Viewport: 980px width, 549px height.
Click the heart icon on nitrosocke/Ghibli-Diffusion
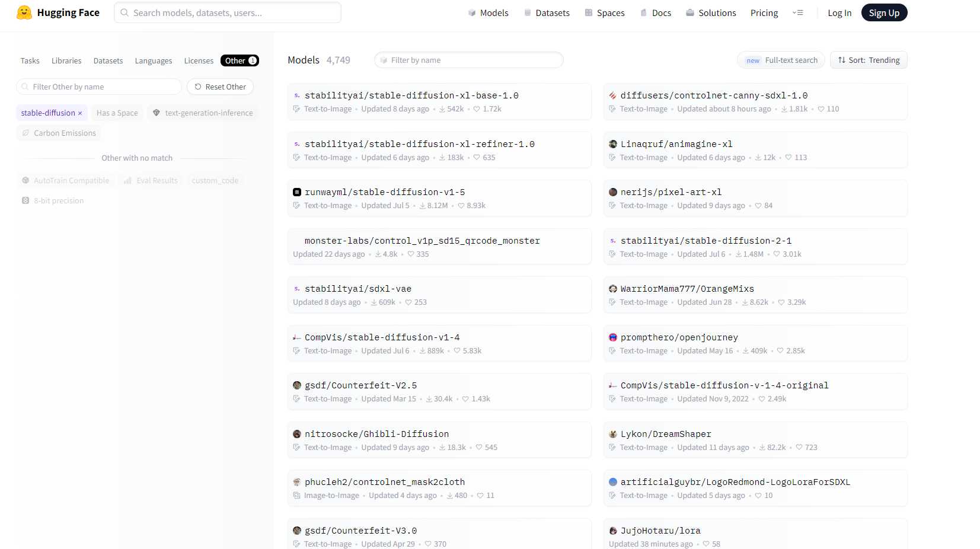pyautogui.click(x=479, y=448)
